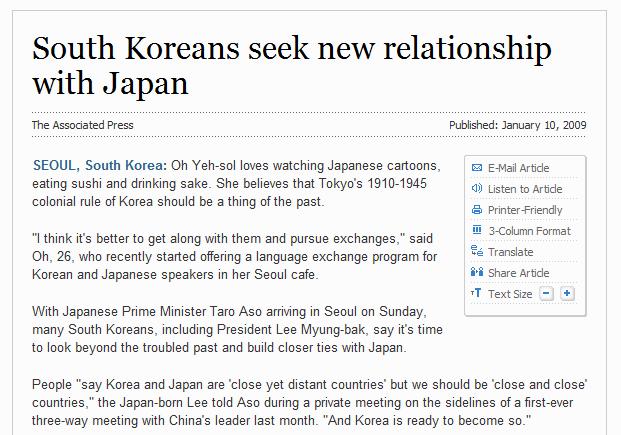The height and width of the screenshot is (435, 621).
Task: Increase text size with plus button
Action: [x=567, y=294]
